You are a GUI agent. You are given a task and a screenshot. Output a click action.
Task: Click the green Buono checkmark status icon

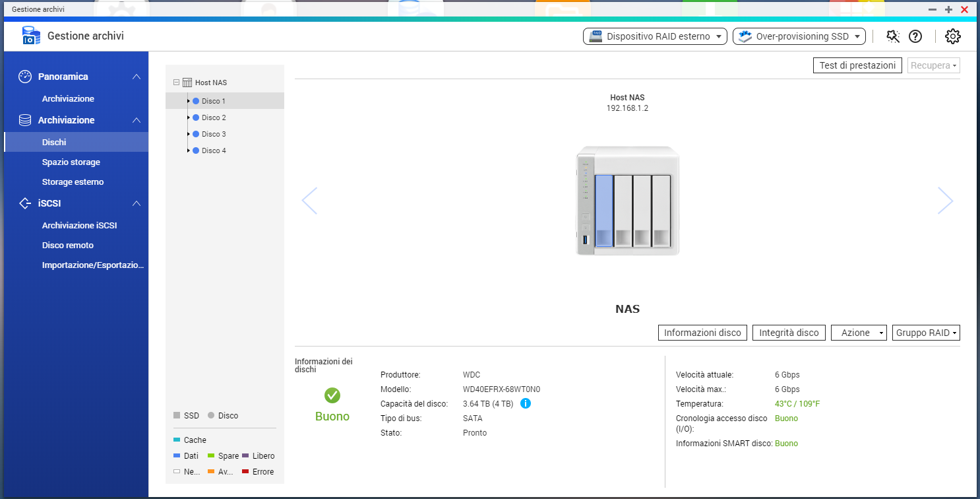click(x=332, y=395)
